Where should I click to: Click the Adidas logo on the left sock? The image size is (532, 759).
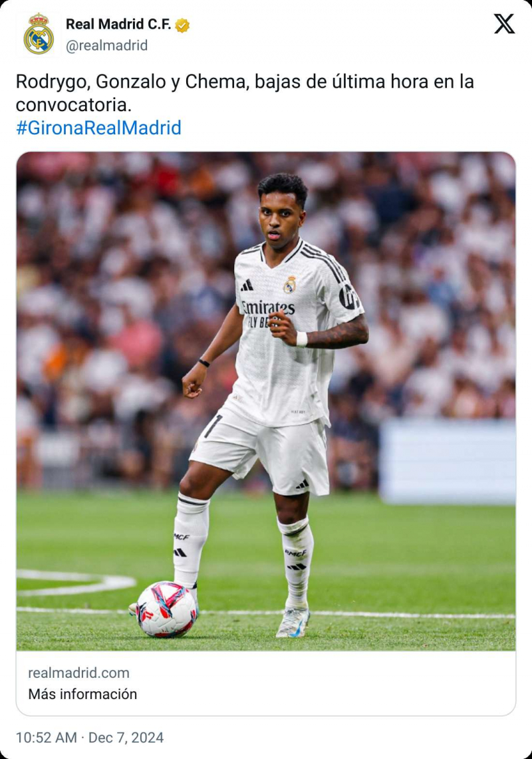(180, 552)
